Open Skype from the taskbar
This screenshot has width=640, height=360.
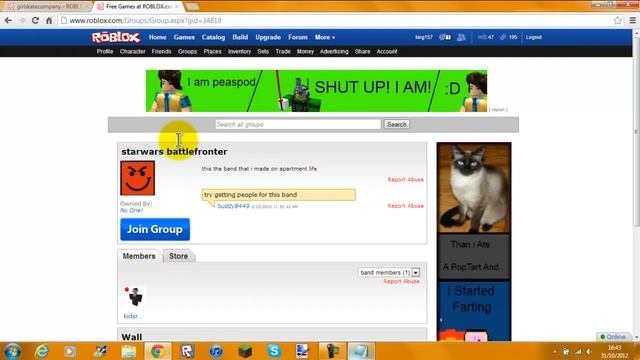pyautogui.click(x=274, y=351)
